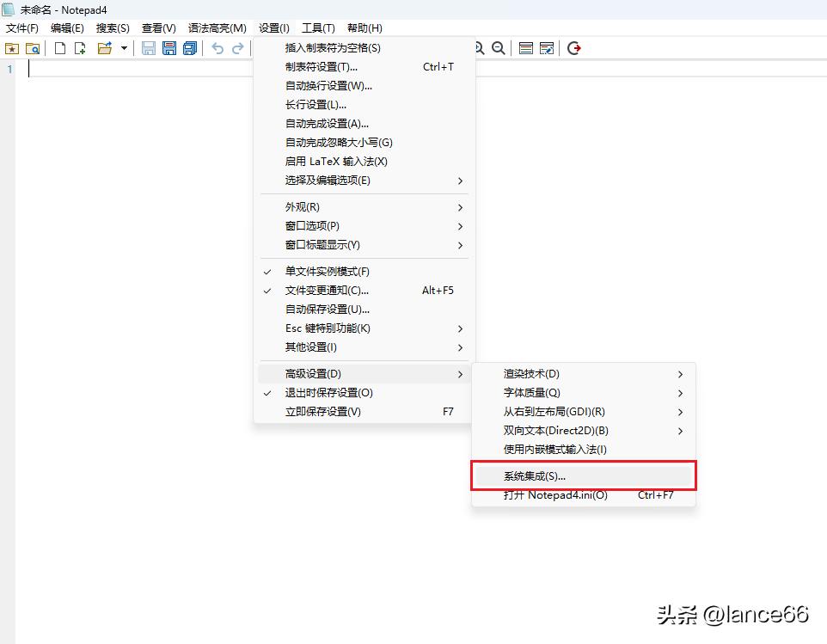Close the 设置(I) menu in menu bar

pyautogui.click(x=273, y=28)
